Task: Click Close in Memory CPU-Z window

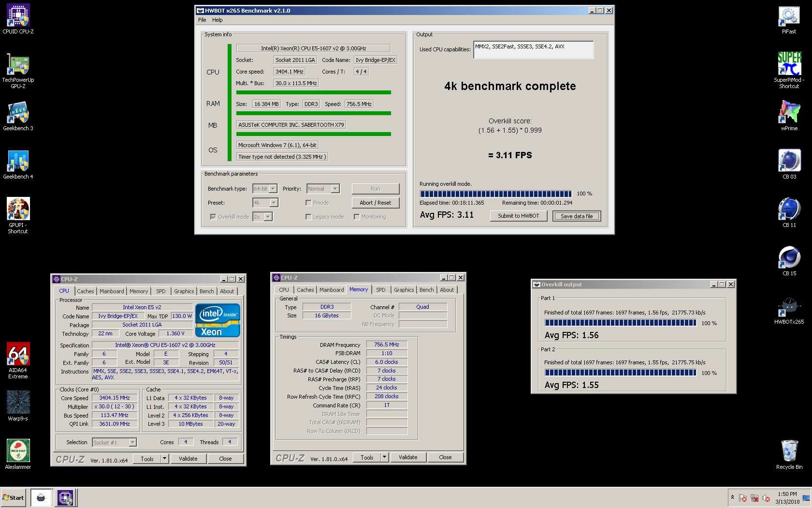Action: pyautogui.click(x=445, y=457)
